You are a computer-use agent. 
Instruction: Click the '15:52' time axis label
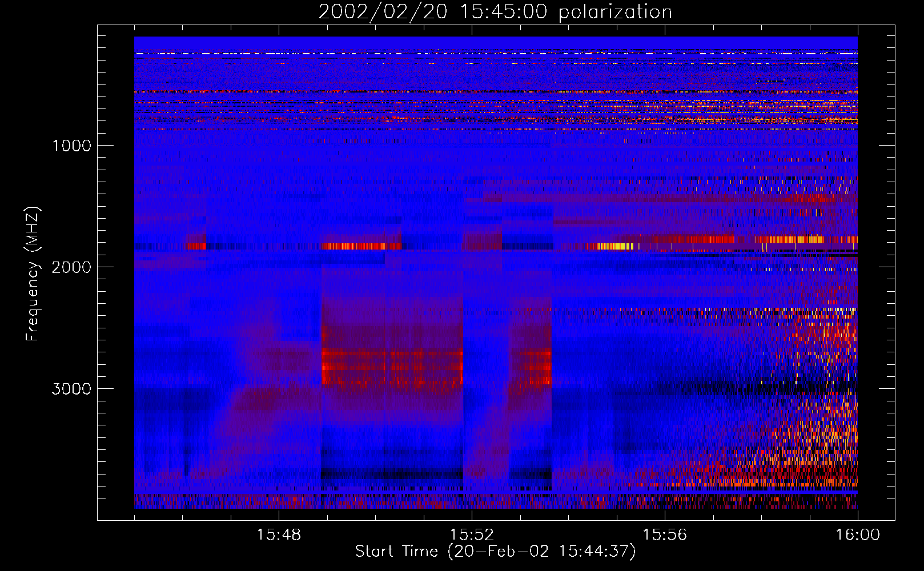pos(472,535)
